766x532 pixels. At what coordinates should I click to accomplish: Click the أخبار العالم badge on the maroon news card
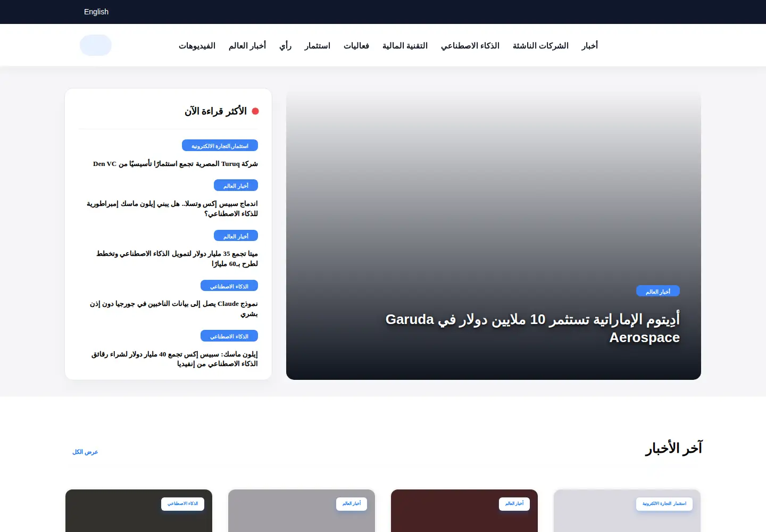[514, 504]
